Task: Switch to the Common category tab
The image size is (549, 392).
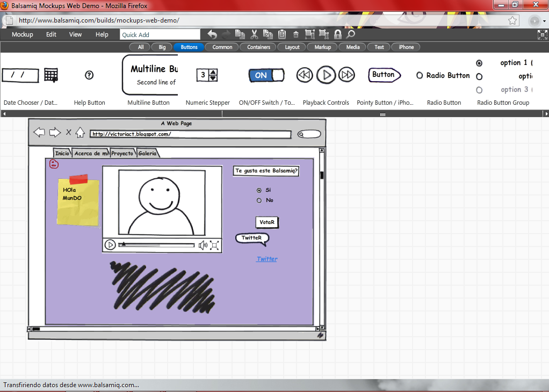Action: [222, 47]
